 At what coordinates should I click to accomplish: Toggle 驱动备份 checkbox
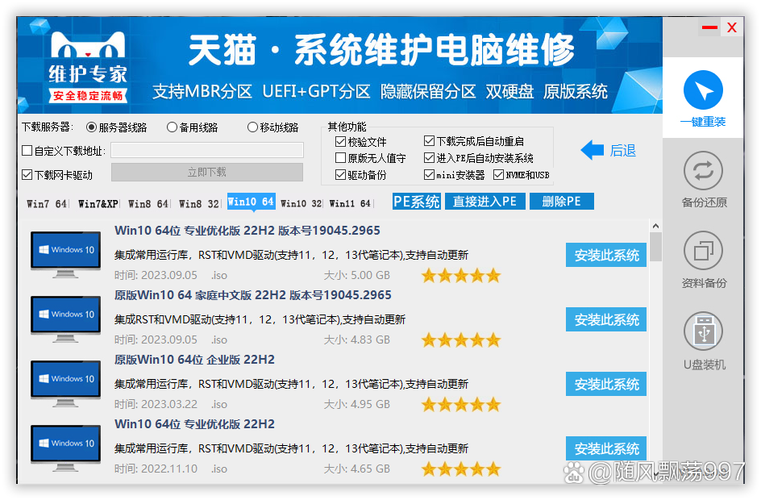click(341, 175)
